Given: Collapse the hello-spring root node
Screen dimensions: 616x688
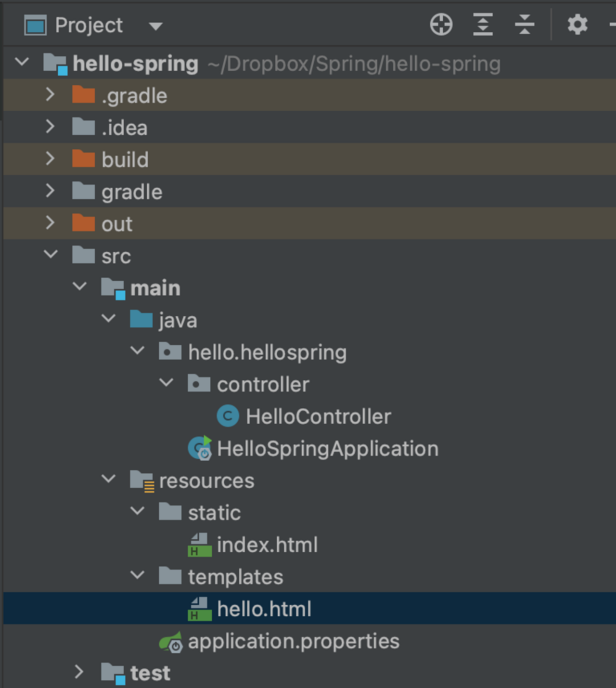Looking at the screenshot, I should (22, 62).
